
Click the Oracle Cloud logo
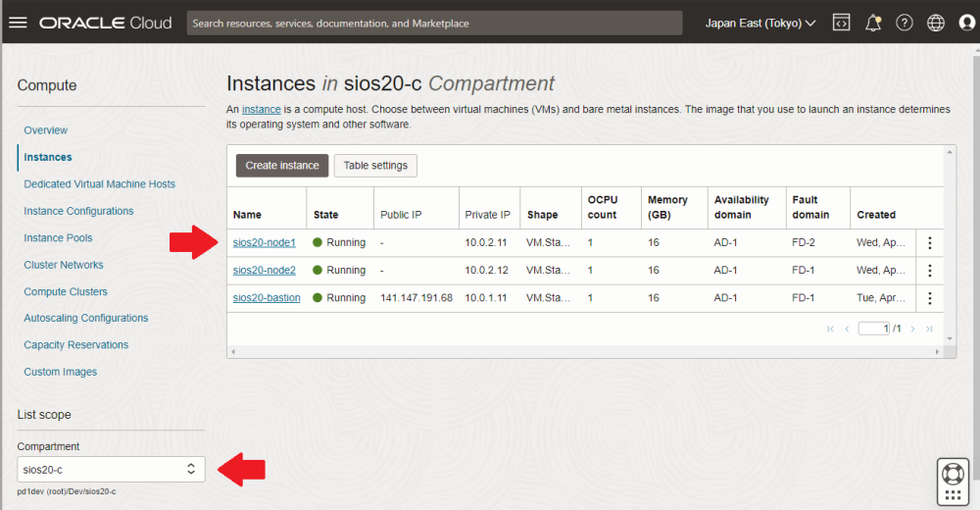point(106,24)
